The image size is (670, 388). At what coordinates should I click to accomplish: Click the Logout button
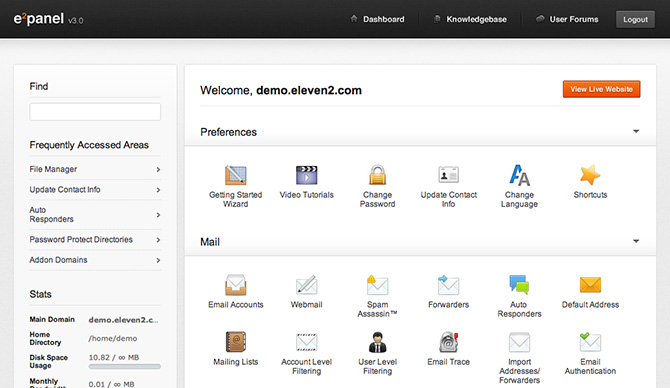[635, 19]
